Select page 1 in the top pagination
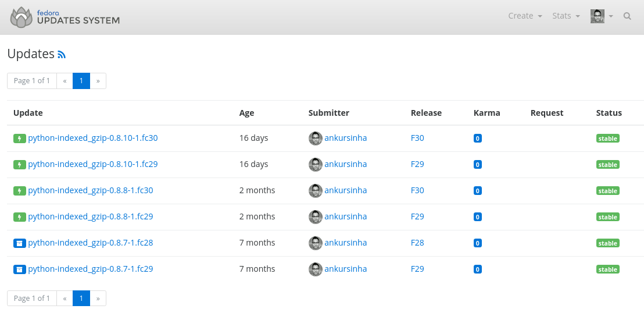 81,81
